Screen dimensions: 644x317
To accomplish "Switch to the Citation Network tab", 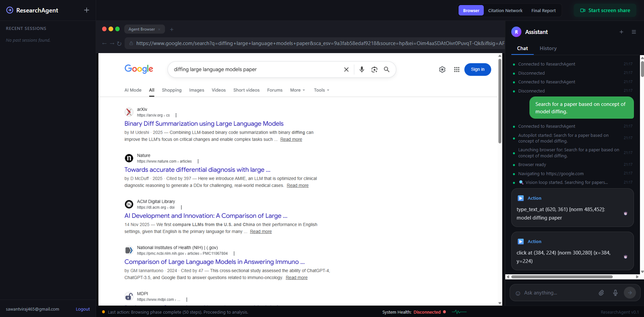I will pos(505,10).
